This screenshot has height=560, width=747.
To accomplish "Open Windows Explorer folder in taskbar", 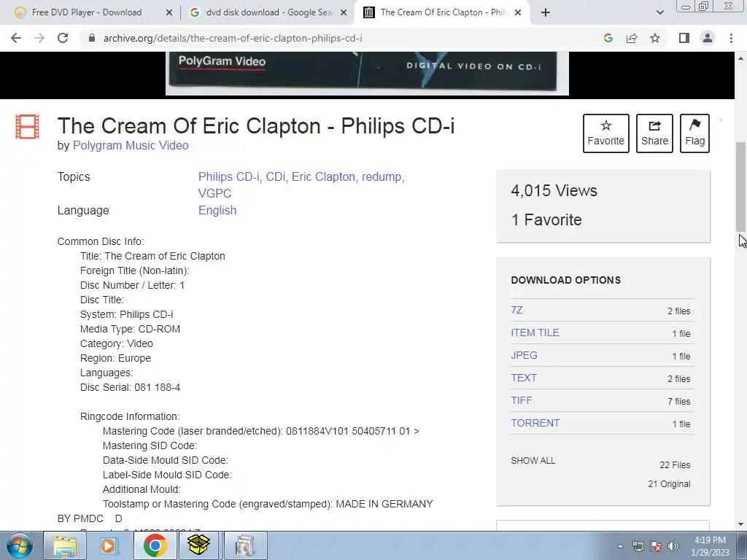I will pos(65,545).
